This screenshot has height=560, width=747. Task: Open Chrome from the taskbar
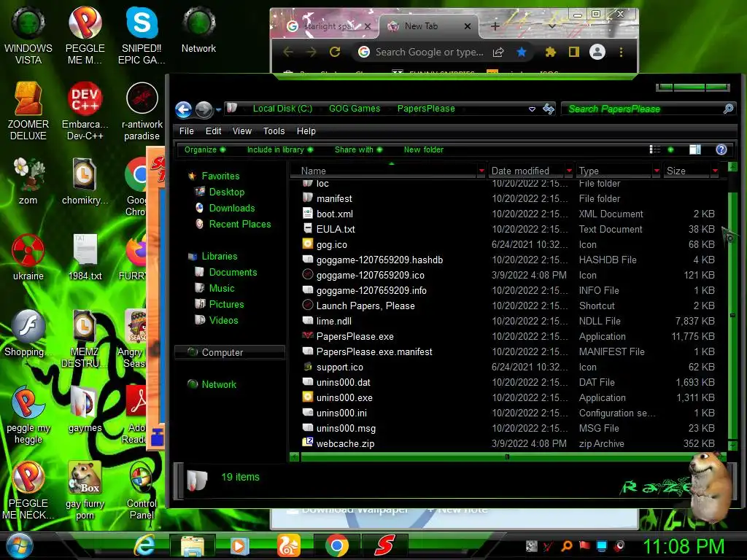[337, 545]
